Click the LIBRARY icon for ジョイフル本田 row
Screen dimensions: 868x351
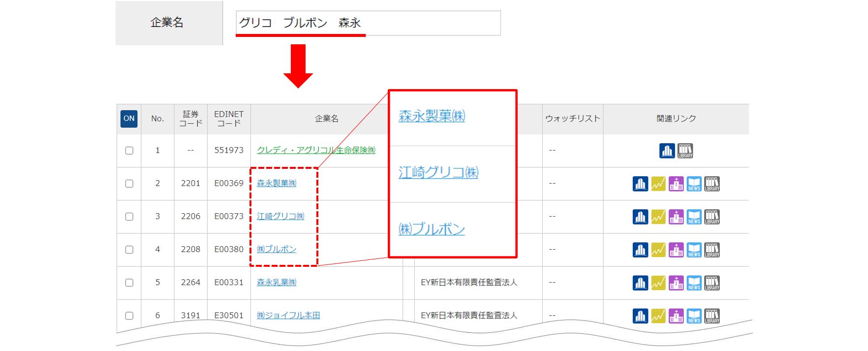(712, 316)
